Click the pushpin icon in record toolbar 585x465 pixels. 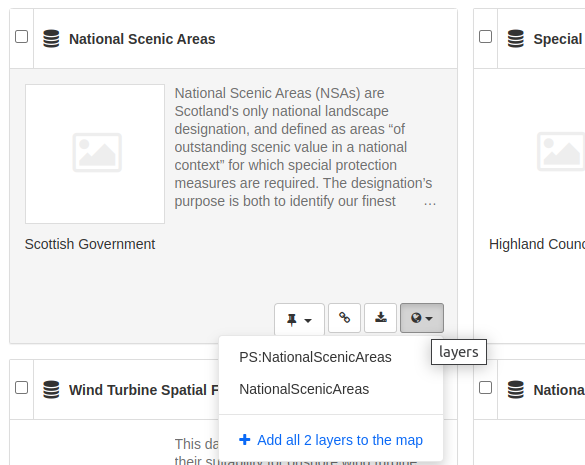pos(292,320)
